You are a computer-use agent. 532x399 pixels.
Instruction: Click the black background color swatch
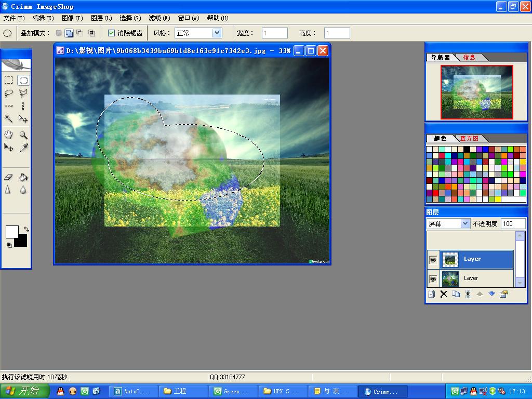21,241
